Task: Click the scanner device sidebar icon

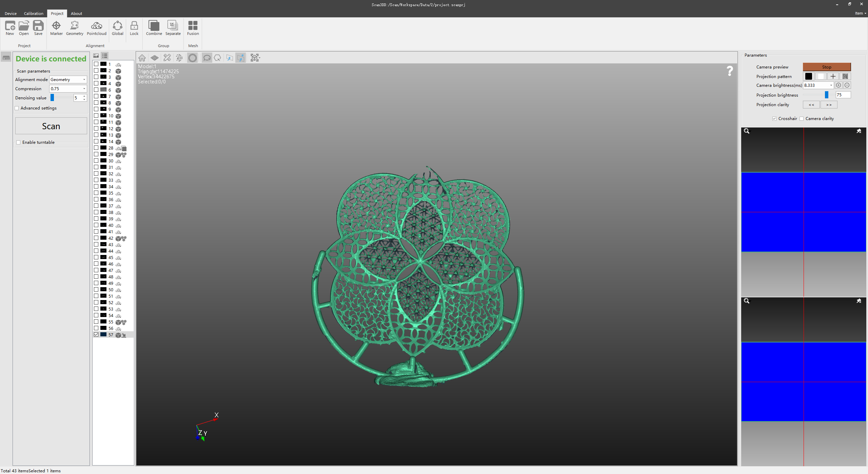Action: (x=6, y=58)
